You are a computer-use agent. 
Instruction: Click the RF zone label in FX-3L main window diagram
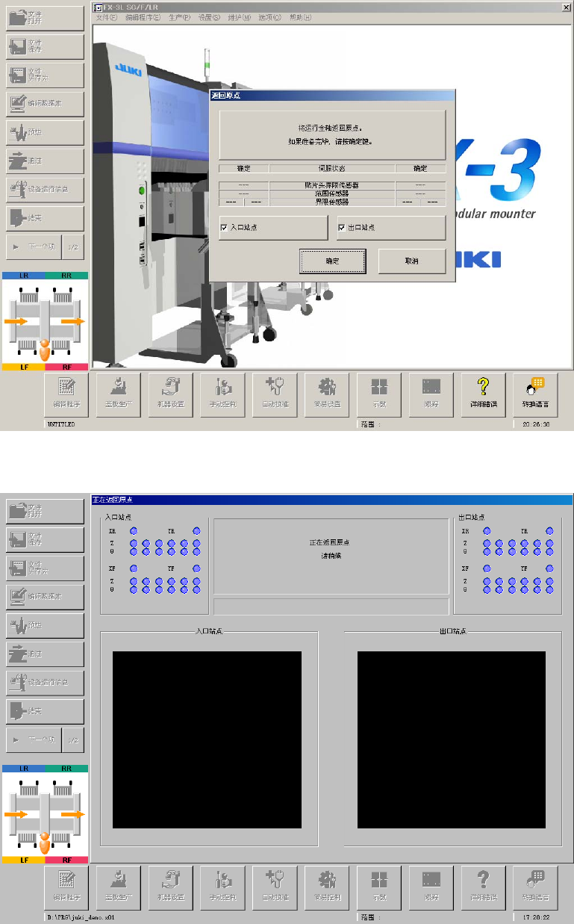[66, 367]
